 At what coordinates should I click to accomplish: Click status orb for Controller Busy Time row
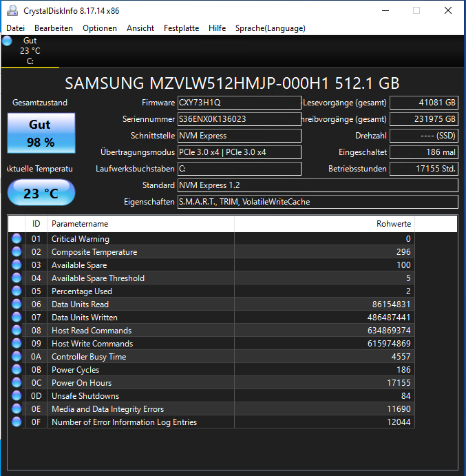[17, 356]
